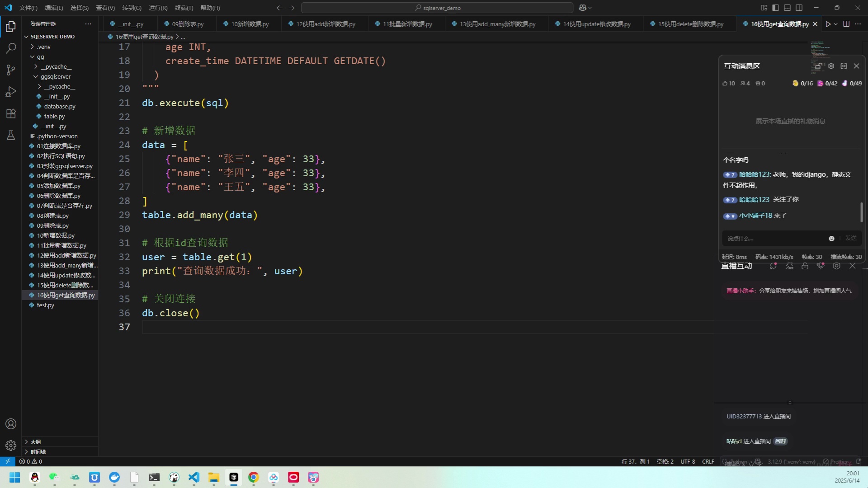Run the Python file with the play button

[828, 24]
